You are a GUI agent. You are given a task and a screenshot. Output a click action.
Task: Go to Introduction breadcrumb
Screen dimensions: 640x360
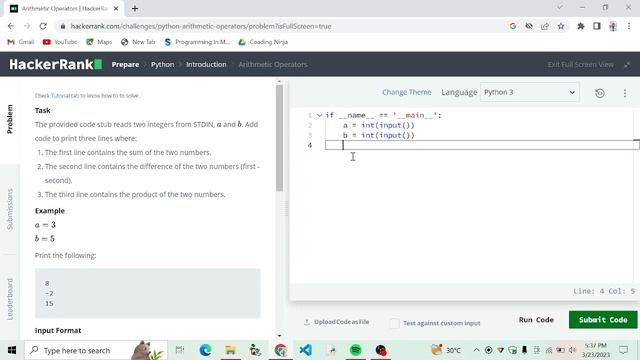point(206,64)
